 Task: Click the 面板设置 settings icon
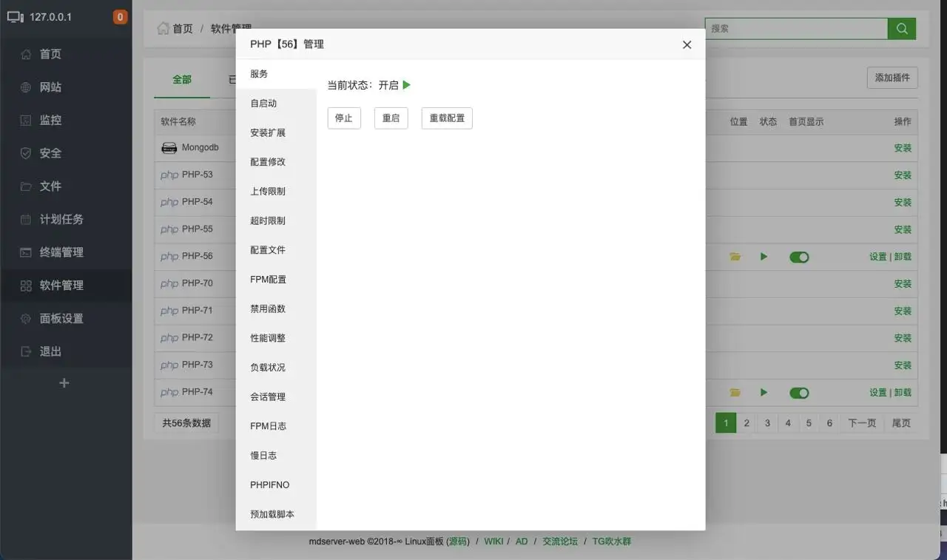click(x=26, y=318)
